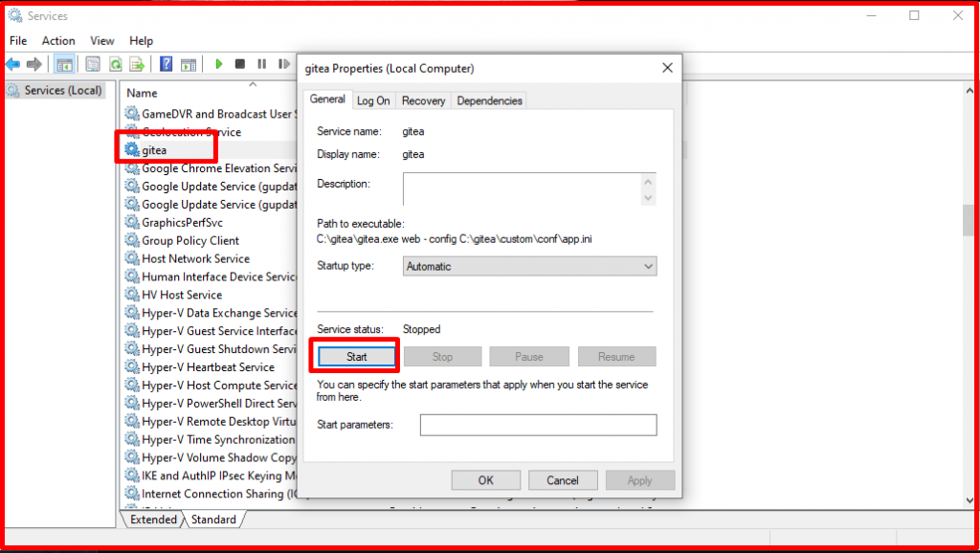This screenshot has height=553, width=980.
Task: Select Services (Local) in the left tree
Action: tap(62, 91)
